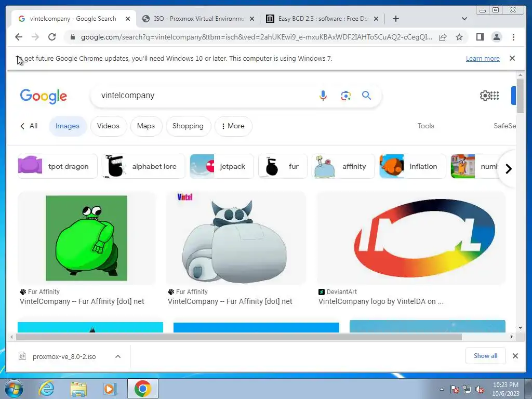This screenshot has width=532, height=399.
Task: Click the share page icon in address bar
Action: 443,37
